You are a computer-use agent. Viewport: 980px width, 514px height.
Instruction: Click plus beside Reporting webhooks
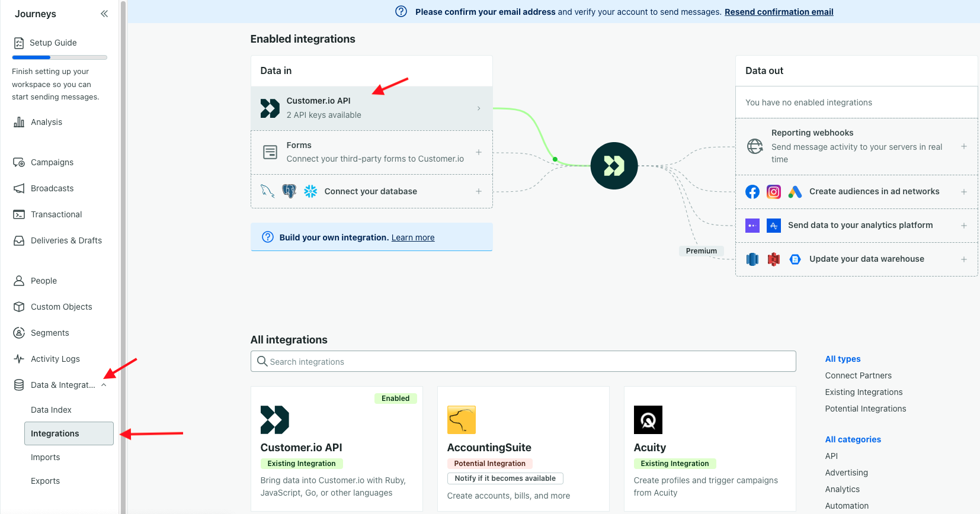[x=964, y=146]
